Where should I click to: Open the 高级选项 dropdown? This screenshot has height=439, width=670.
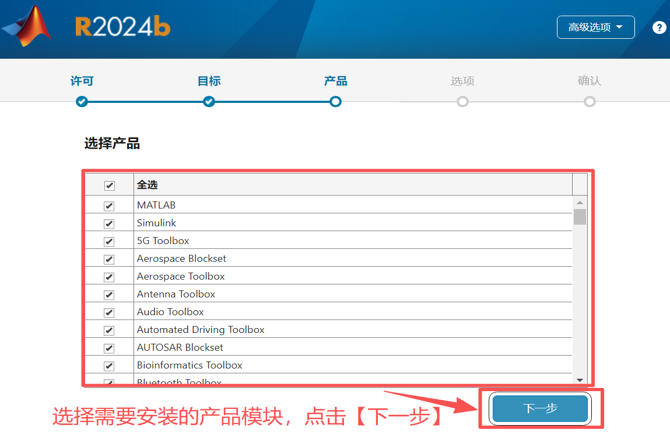[595, 27]
